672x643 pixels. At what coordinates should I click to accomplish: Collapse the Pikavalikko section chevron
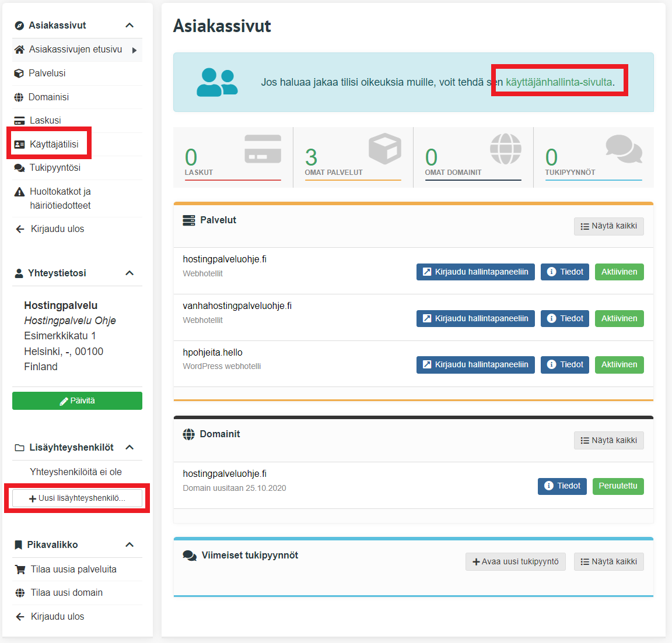129,544
